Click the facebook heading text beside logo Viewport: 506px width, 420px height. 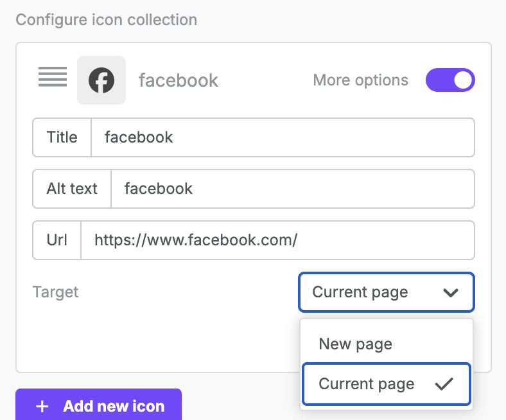(179, 80)
